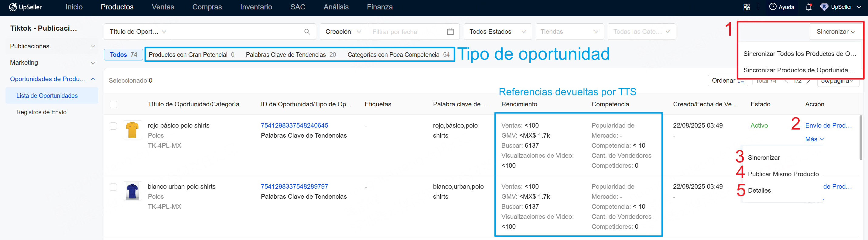This screenshot has height=240, width=868.
Task: Click the Ordenar sort icon
Action: pos(741,81)
